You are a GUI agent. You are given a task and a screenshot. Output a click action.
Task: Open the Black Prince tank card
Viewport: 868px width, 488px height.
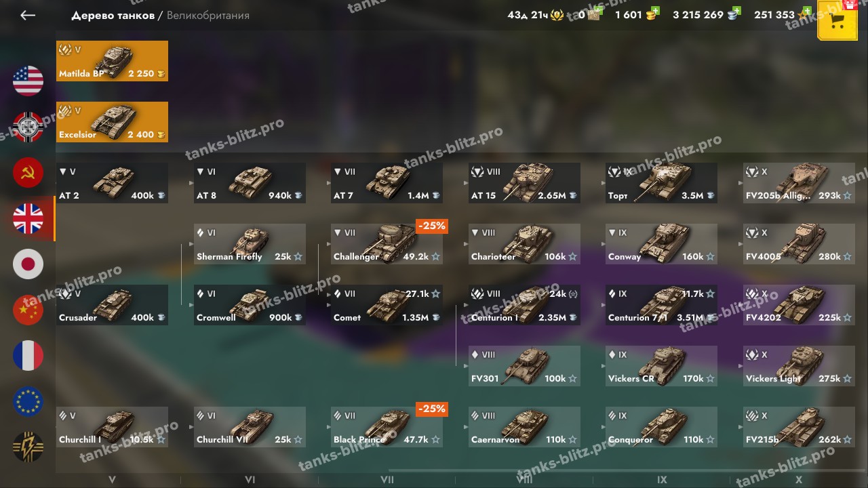coord(387,427)
